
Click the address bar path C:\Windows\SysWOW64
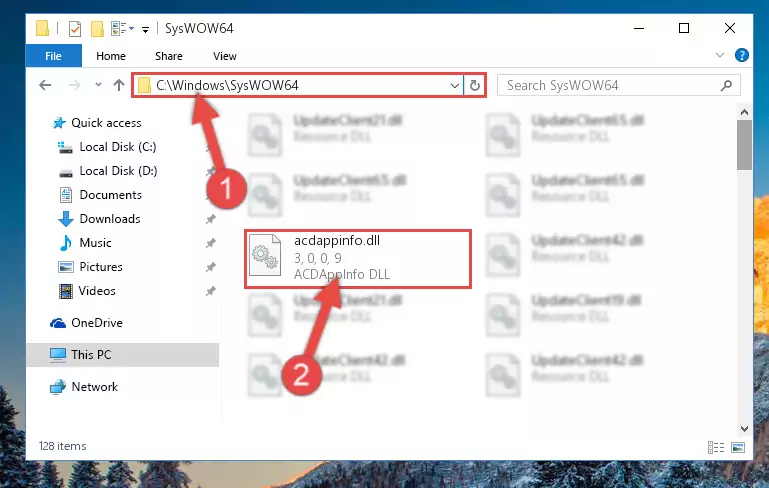(x=227, y=85)
